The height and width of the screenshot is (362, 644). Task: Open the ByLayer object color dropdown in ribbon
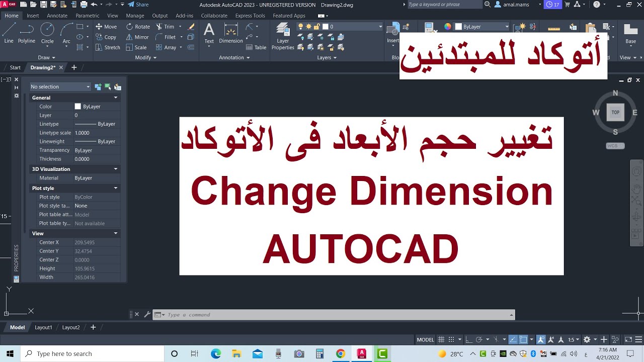coord(482,26)
